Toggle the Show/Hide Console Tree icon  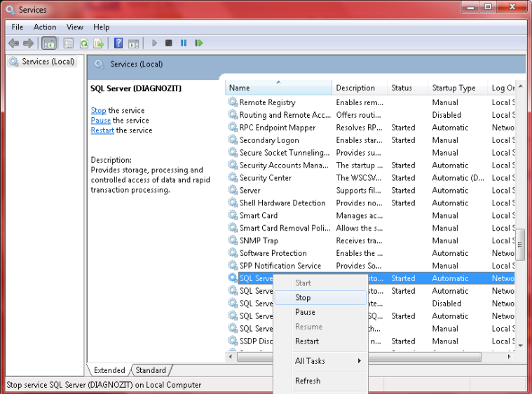(49, 43)
